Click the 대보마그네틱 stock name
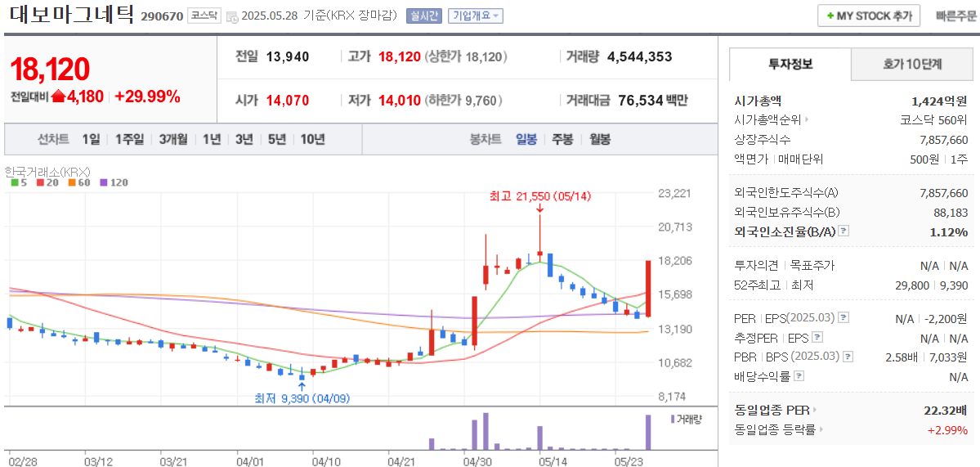This screenshot has height=467, width=980. pyautogui.click(x=72, y=15)
